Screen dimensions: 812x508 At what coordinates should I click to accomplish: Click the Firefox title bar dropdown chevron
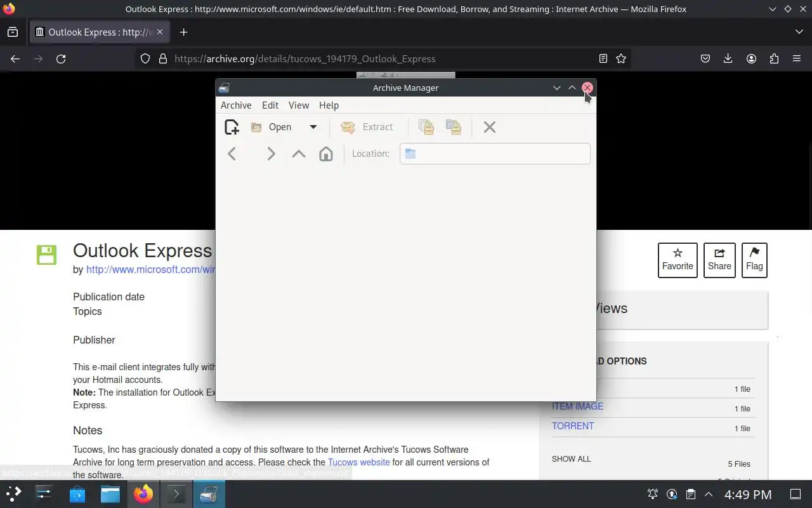point(772,9)
